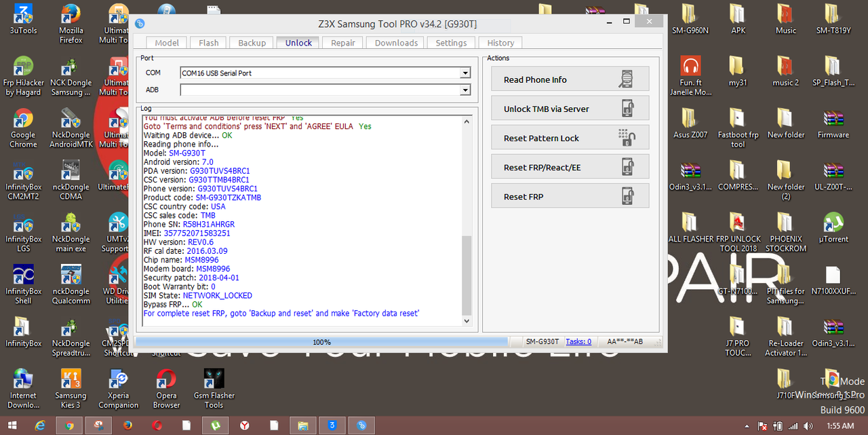Click the Windows Start button

(x=12, y=425)
